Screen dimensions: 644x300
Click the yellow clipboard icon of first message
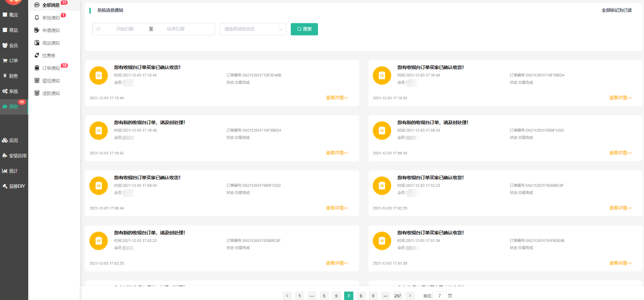tap(99, 75)
